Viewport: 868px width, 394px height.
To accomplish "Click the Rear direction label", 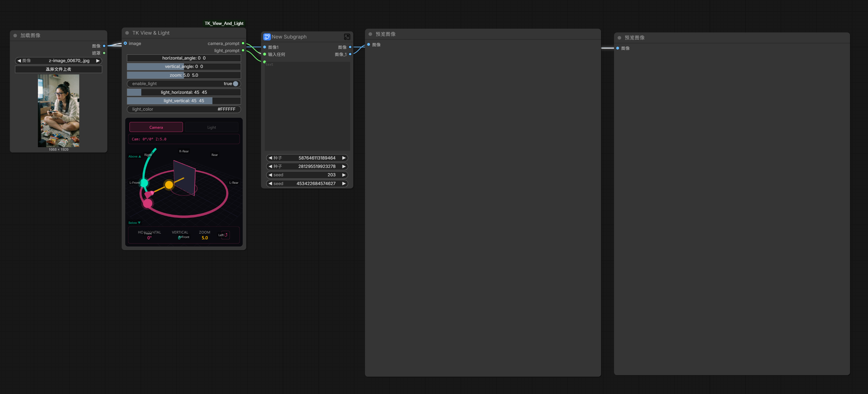I will (215, 155).
